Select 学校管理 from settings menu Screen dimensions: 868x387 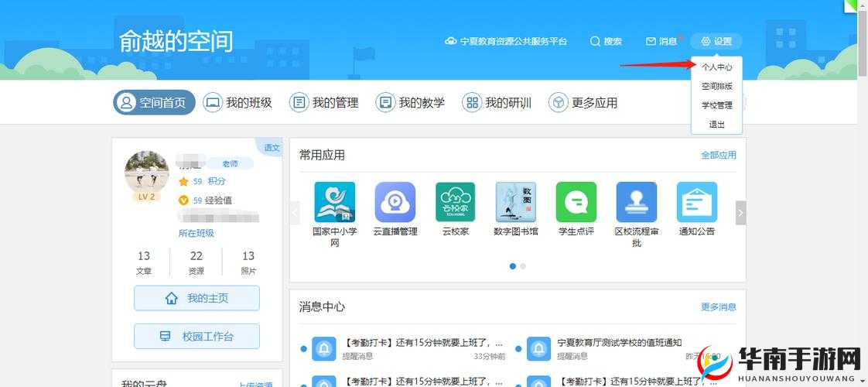click(x=717, y=105)
